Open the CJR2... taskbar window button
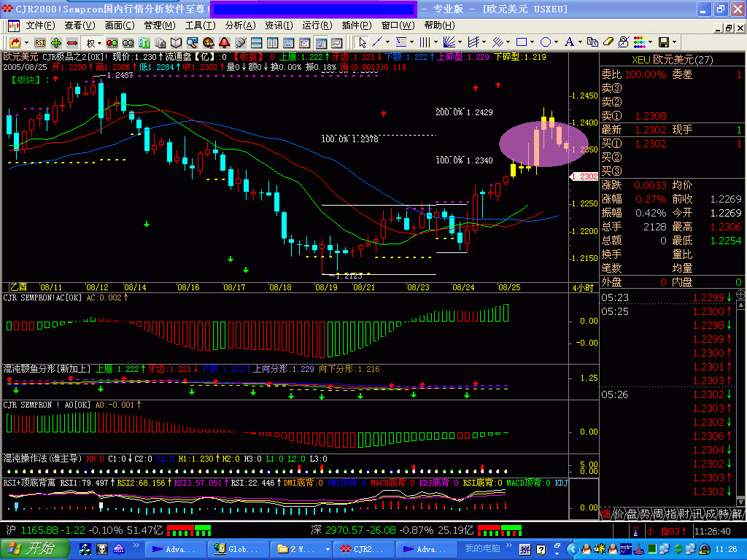Viewport: 747px width, 560px height. [x=363, y=549]
